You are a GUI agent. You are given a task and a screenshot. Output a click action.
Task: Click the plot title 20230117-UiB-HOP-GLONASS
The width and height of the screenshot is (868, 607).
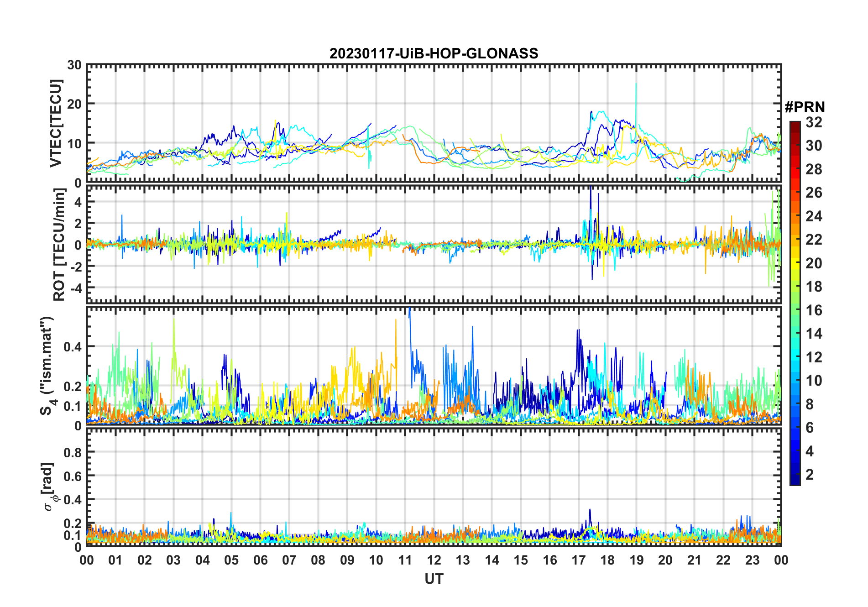[x=434, y=53]
